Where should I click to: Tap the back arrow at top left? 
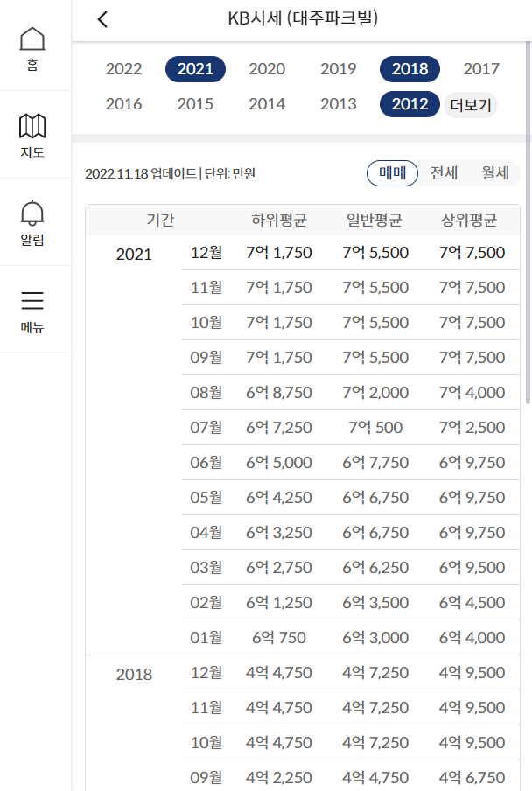pyautogui.click(x=102, y=18)
